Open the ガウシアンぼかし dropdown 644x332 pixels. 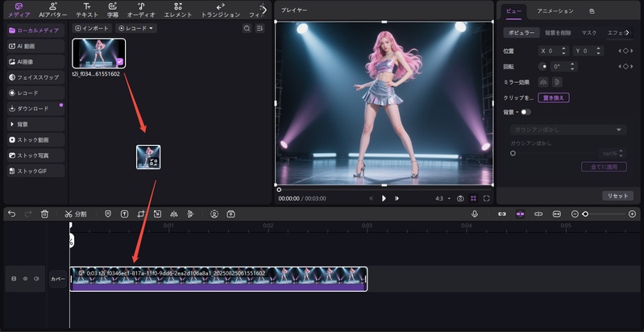tap(568, 130)
